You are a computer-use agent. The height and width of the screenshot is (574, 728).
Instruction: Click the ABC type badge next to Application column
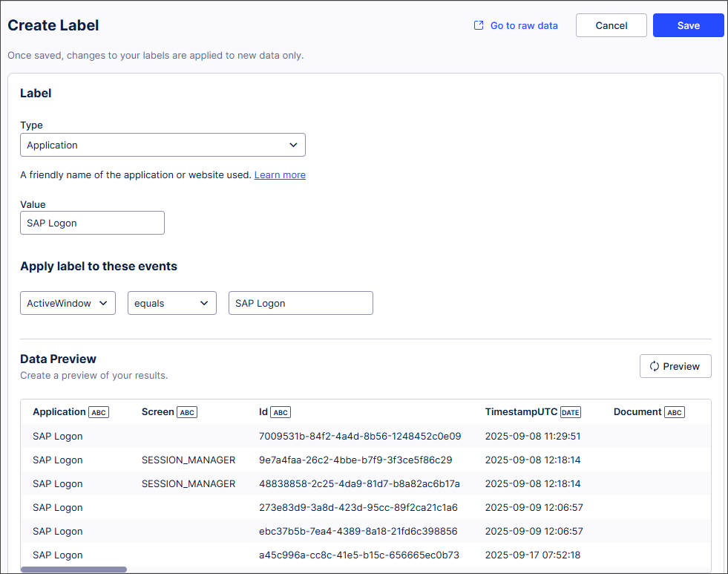[99, 412]
